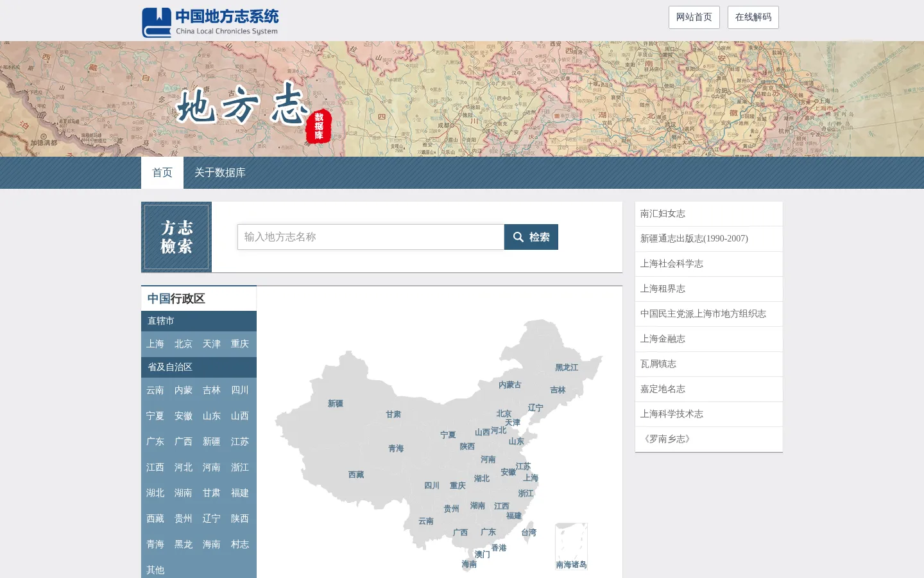Select 四川 on the China map

tap(432, 486)
